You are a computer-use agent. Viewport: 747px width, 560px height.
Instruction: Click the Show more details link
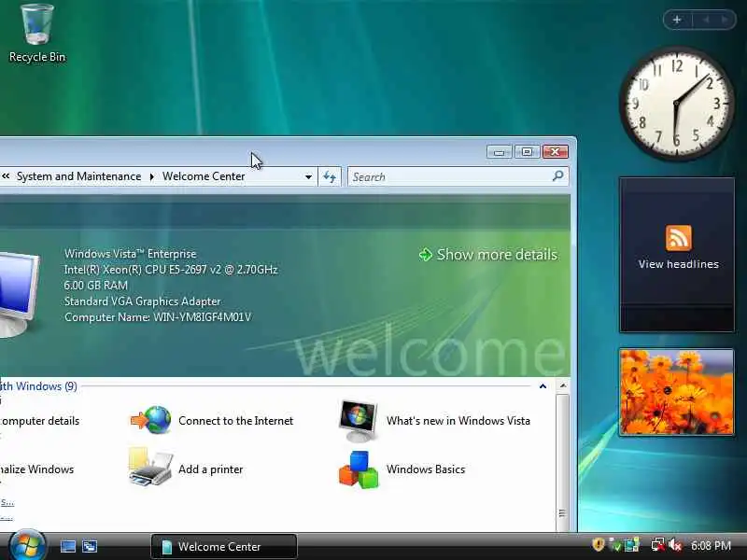click(497, 255)
